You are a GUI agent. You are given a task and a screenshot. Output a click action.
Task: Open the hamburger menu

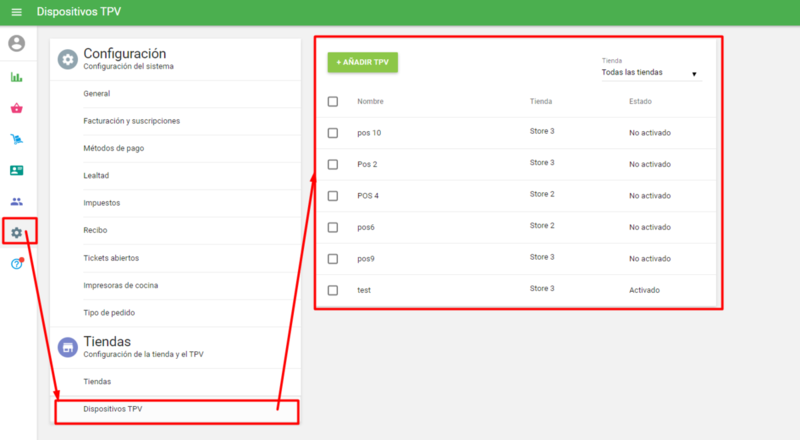(x=16, y=12)
